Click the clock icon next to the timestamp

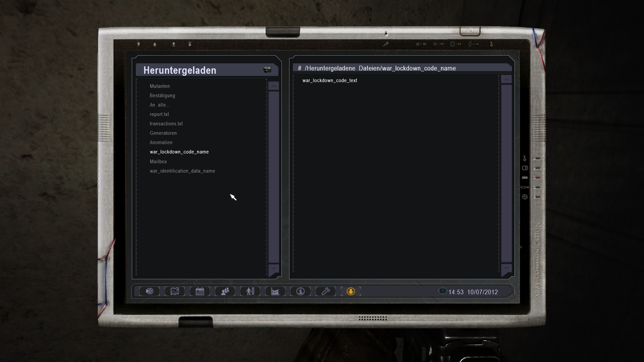443,291
